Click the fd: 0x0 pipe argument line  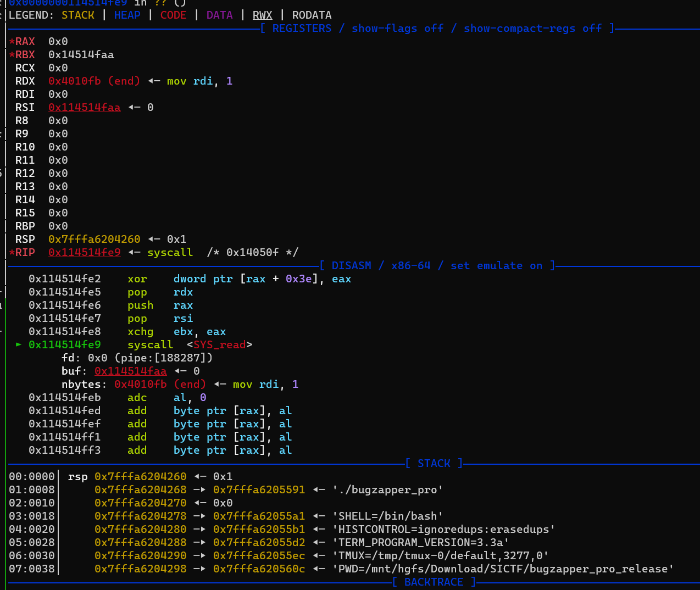(x=137, y=358)
